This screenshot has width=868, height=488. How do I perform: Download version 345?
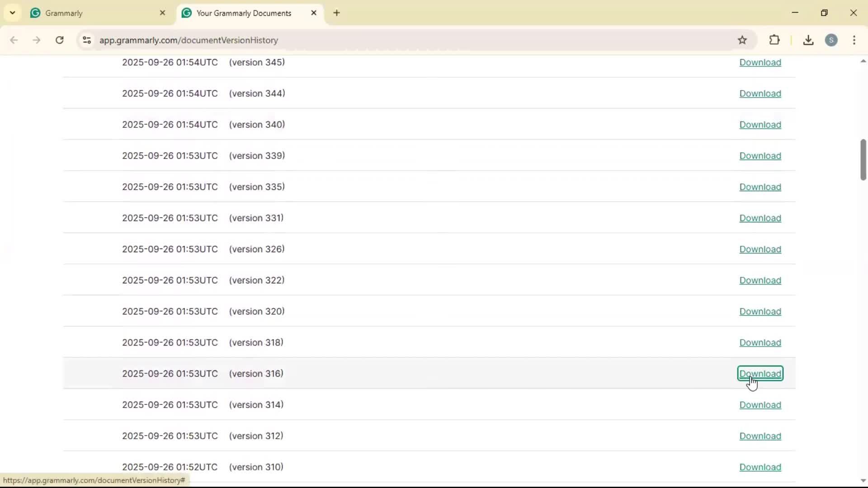pyautogui.click(x=760, y=62)
